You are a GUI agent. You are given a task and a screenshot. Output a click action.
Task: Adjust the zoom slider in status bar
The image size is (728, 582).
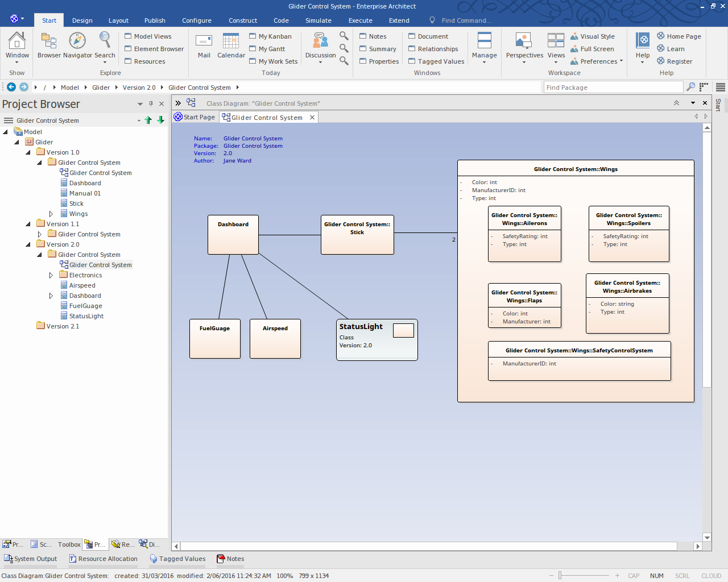[x=560, y=576]
